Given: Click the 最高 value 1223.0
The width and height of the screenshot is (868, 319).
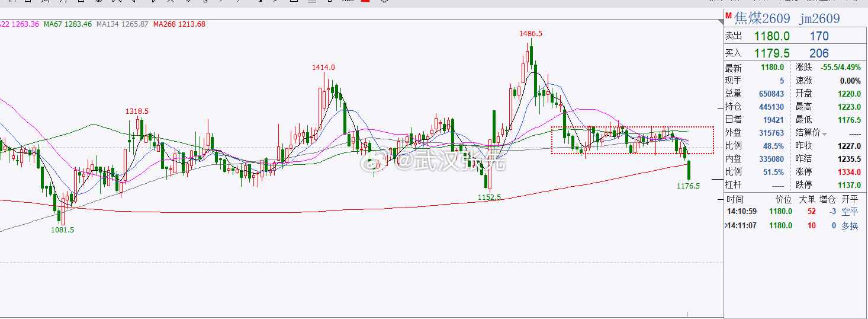Looking at the screenshot, I should point(849,107).
